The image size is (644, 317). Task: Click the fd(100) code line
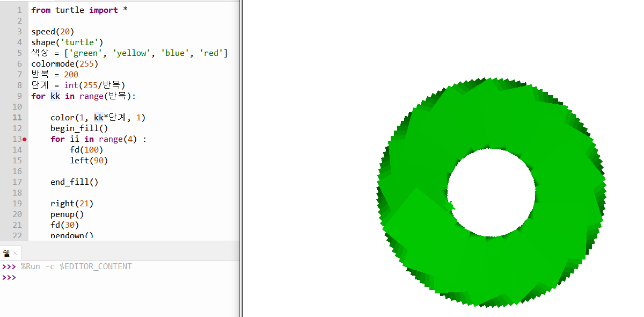pyautogui.click(x=86, y=150)
